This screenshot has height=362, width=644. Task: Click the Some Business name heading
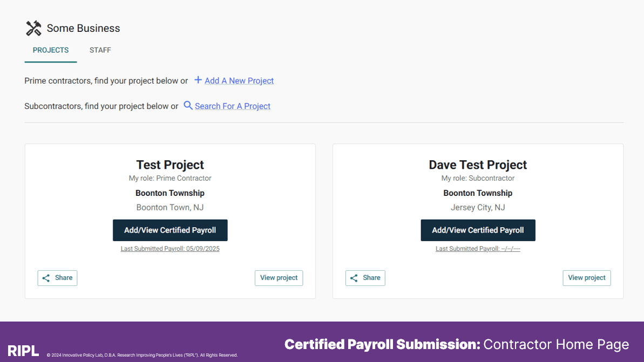tap(83, 28)
